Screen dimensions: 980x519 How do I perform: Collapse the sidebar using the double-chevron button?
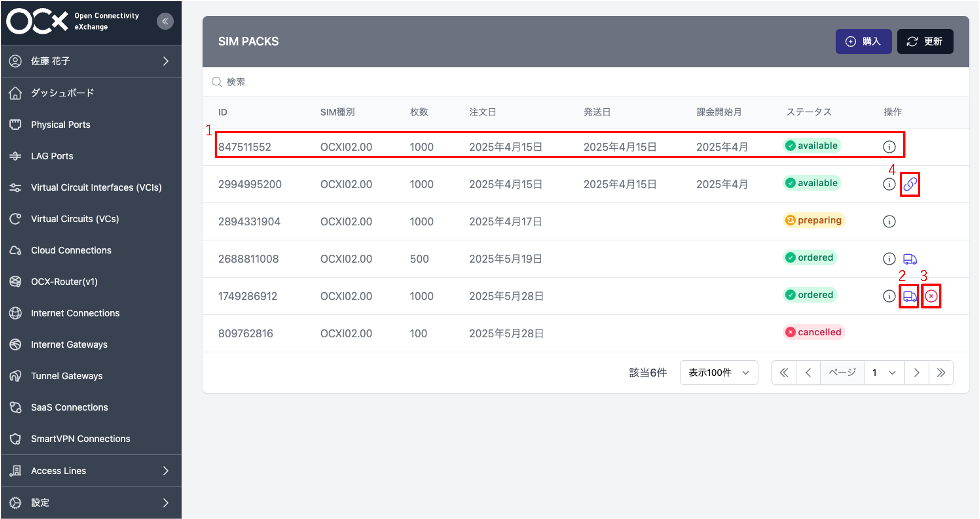(165, 21)
